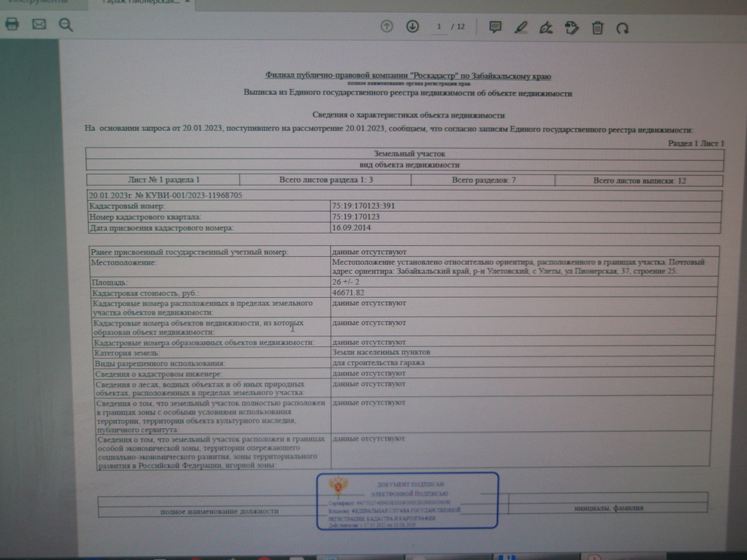Screen dimensions: 747x560
Task: Rotate the page with circular arrow icon
Action: click(x=622, y=29)
